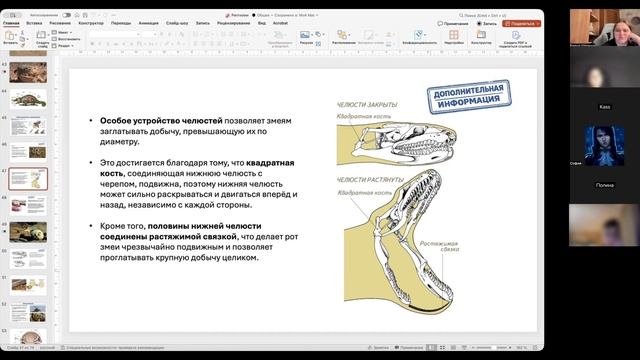Click the Add-ins (Надстройки) icon
The width and height of the screenshot is (640, 360).
(453, 35)
